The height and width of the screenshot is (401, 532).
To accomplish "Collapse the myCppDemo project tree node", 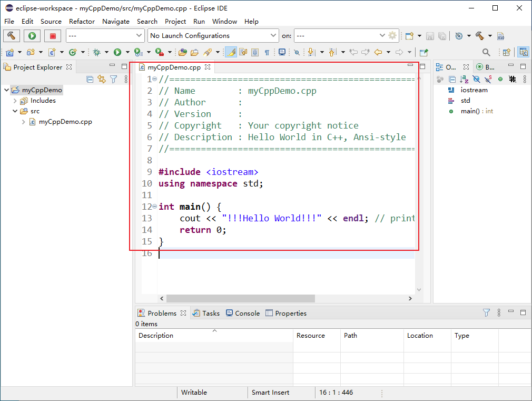I will 6,90.
